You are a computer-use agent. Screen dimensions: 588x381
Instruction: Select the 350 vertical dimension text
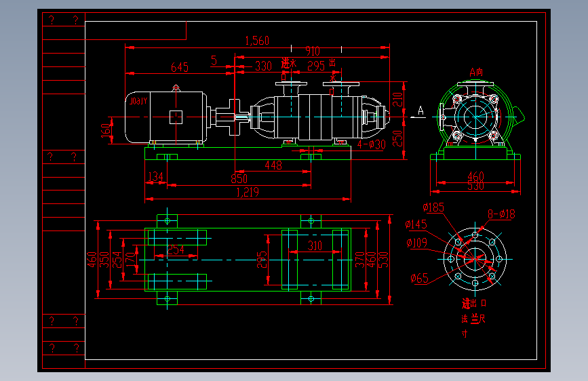point(104,260)
